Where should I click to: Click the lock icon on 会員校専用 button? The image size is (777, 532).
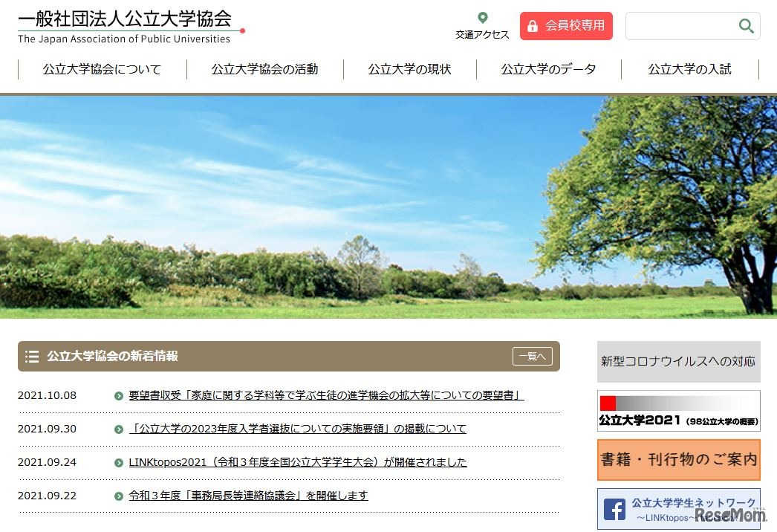(532, 25)
